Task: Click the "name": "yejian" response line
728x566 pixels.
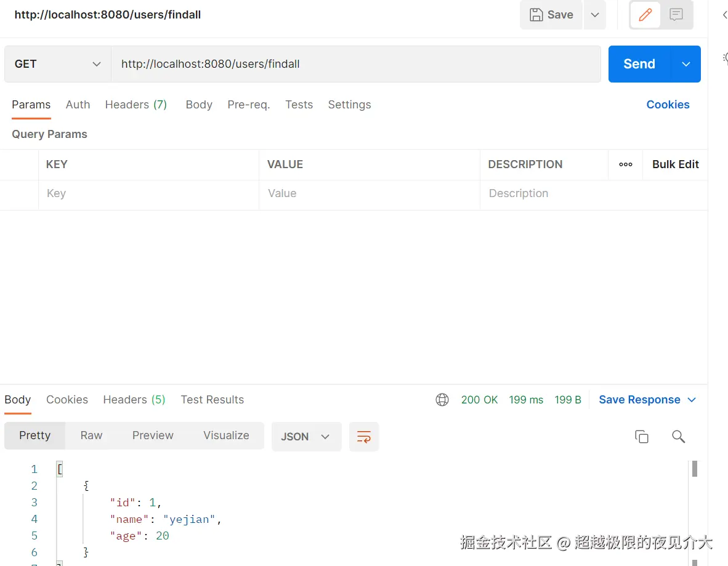Action: tap(166, 520)
